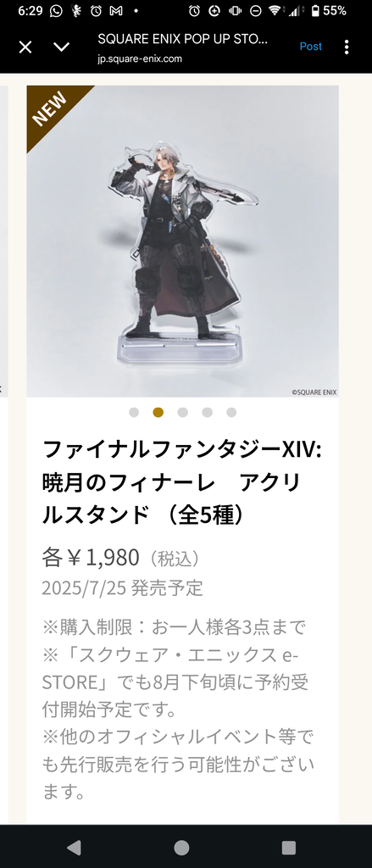Viewport: 372px width, 868px height.
Task: Tap the SQUARE ENIX POP UP STO page title
Action: pos(183,39)
